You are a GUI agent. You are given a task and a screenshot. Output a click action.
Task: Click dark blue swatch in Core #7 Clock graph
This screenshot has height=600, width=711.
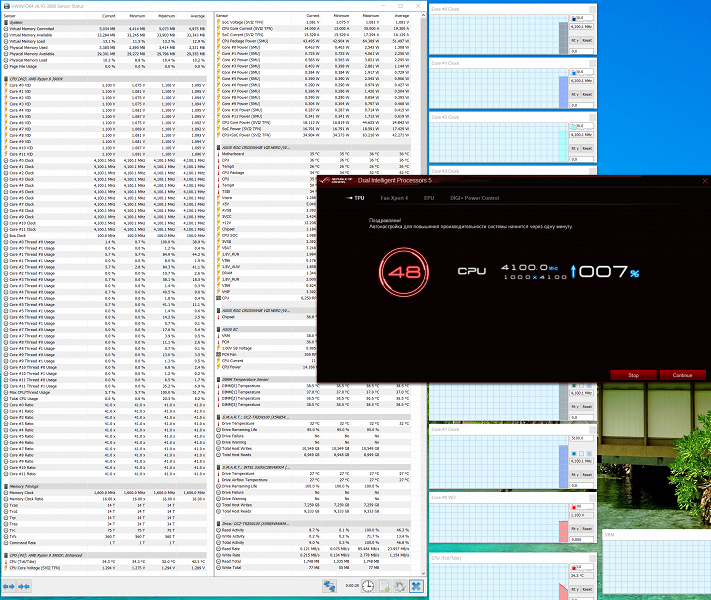point(574,454)
